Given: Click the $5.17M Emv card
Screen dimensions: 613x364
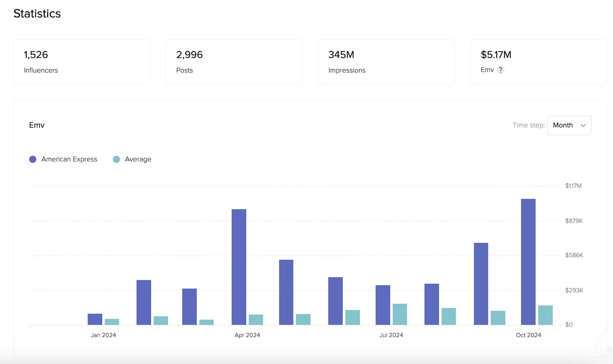Looking at the screenshot, I should [x=538, y=62].
